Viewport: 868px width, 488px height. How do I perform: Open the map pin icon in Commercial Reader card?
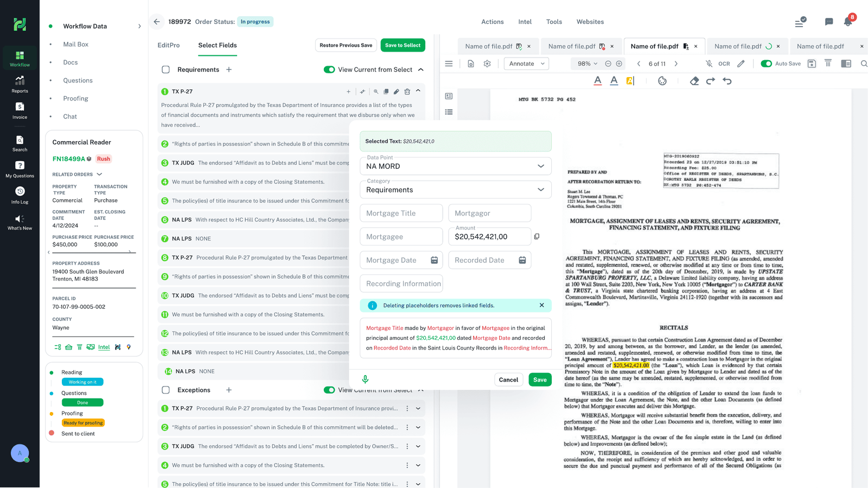pos(129,347)
